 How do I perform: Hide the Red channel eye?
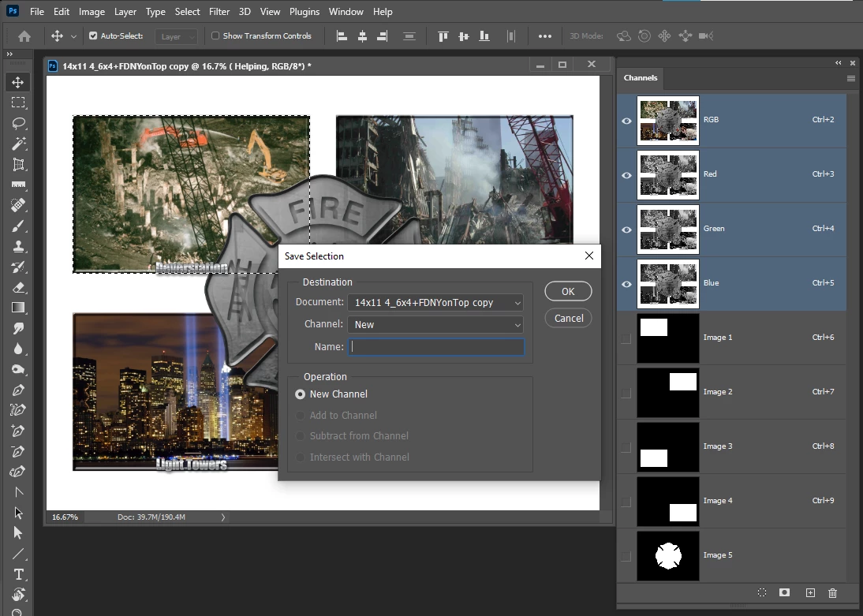(626, 175)
